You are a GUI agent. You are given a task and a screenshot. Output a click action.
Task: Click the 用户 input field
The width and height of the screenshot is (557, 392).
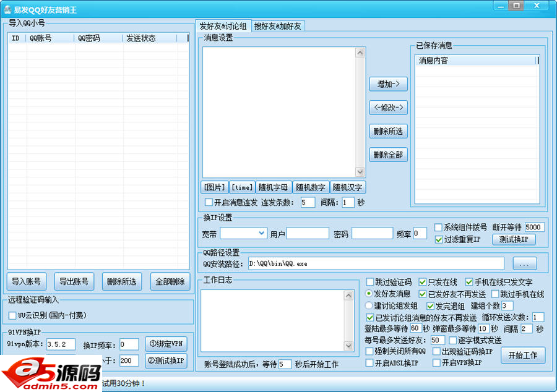pos(308,234)
